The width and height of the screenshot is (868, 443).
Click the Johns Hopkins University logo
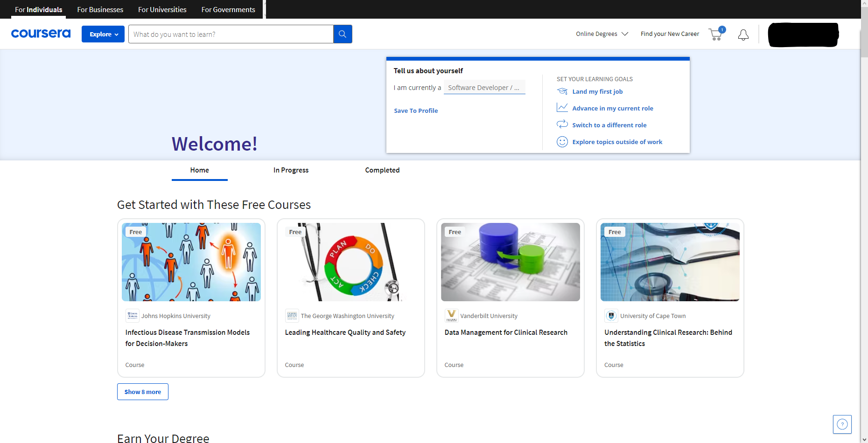point(133,316)
